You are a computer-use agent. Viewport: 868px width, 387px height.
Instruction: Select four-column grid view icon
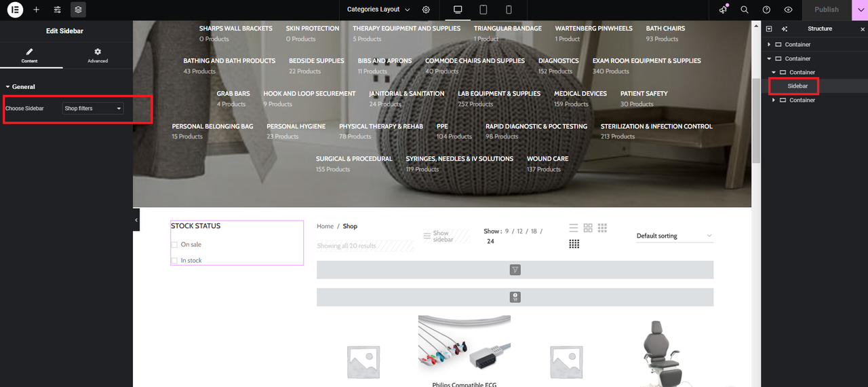[x=574, y=244]
